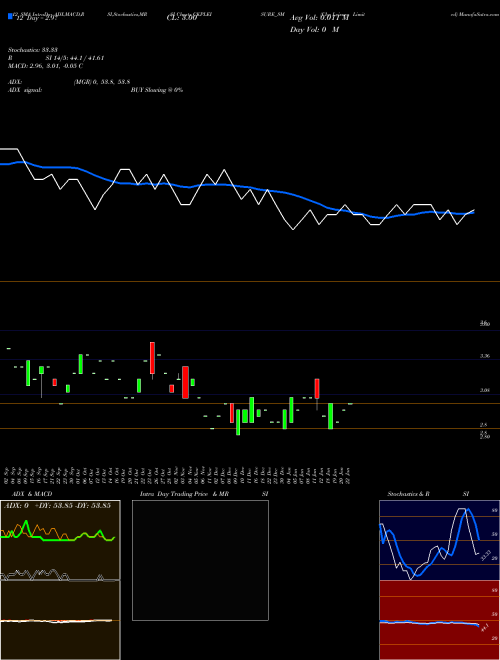Viewport: 500px width, 660px height.
Task: Open the empty intraday trading price panel
Action: pos(200,560)
